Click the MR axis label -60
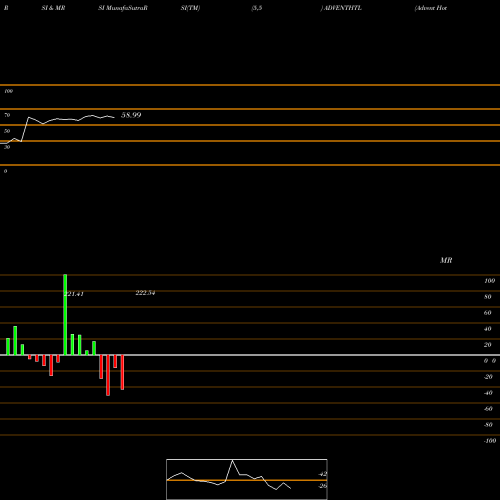The height and width of the screenshot is (500, 500). (x=488, y=409)
